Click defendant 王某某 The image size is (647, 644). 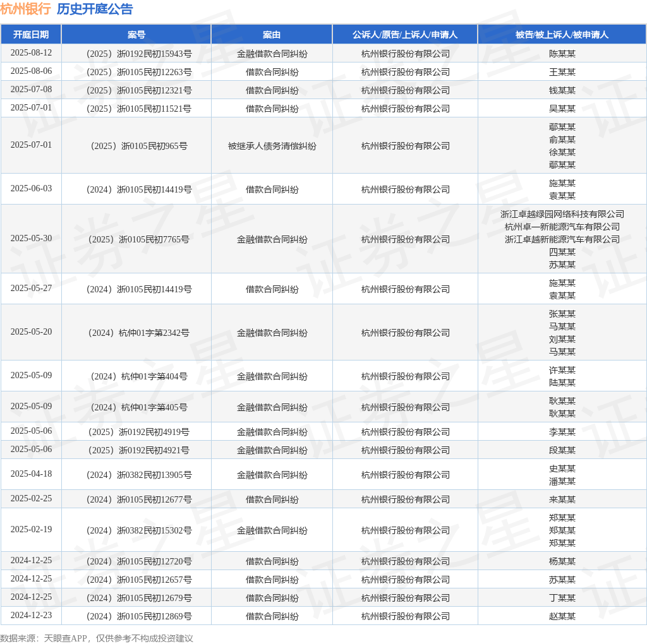click(562, 72)
